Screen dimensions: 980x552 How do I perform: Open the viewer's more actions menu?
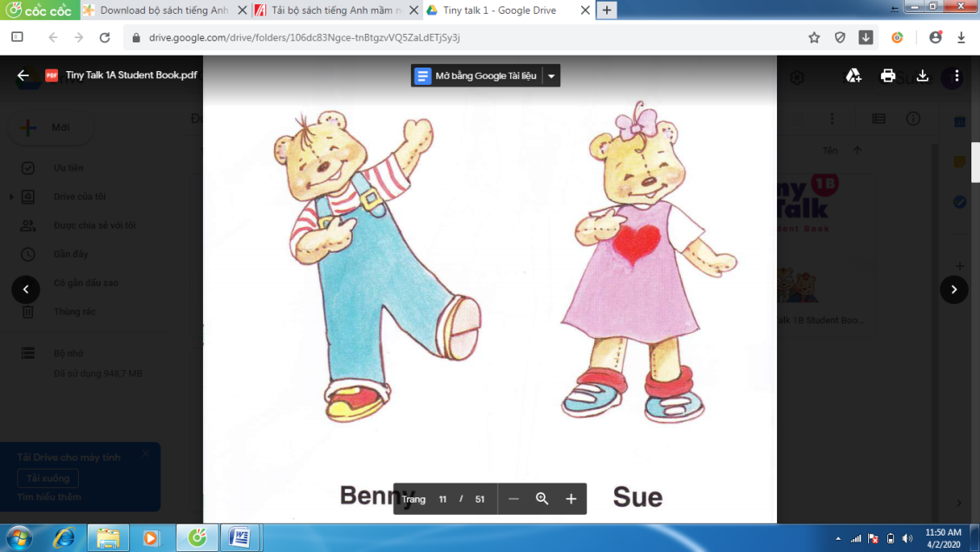click(957, 75)
